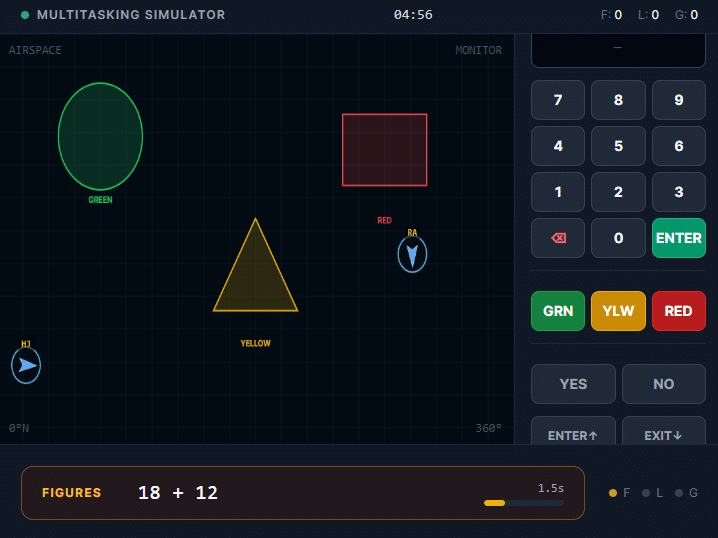Image resolution: width=718 pixels, height=538 pixels.
Task: Answer YES in the monitor panel
Action: (573, 384)
